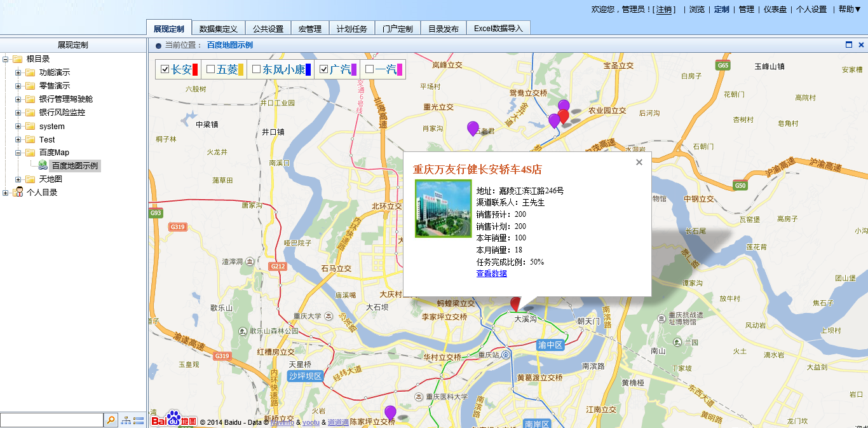Click the 浏览 link in top bar
Screen dimensions: 868x428
click(x=697, y=10)
